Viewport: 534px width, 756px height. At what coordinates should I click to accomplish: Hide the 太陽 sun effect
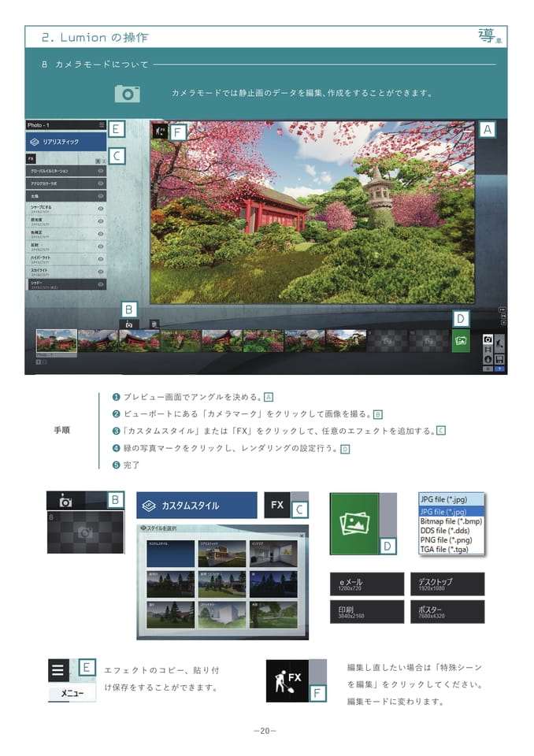pyautogui.click(x=101, y=196)
